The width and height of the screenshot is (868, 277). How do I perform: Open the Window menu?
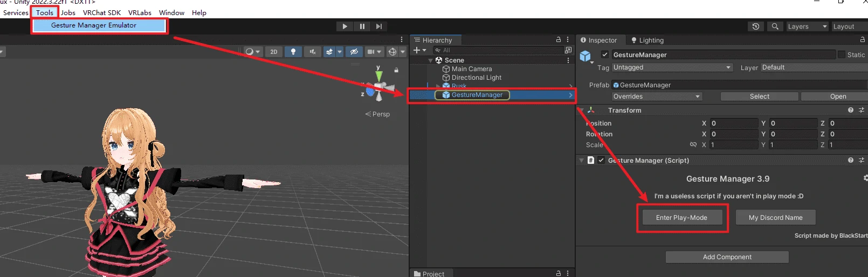point(171,12)
